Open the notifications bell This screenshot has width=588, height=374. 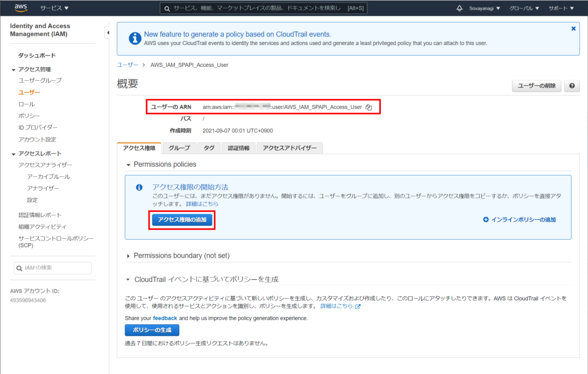[459, 8]
